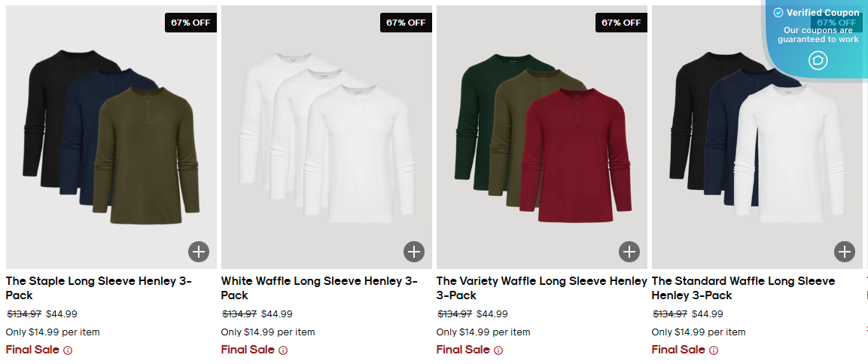Click plus icon on Staple Henley 3-Pack

(x=199, y=252)
